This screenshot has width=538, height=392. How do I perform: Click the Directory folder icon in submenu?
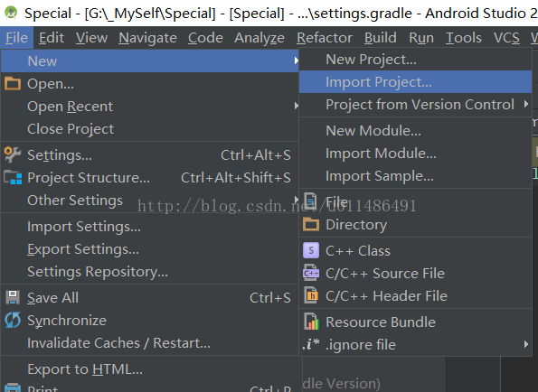tap(311, 224)
